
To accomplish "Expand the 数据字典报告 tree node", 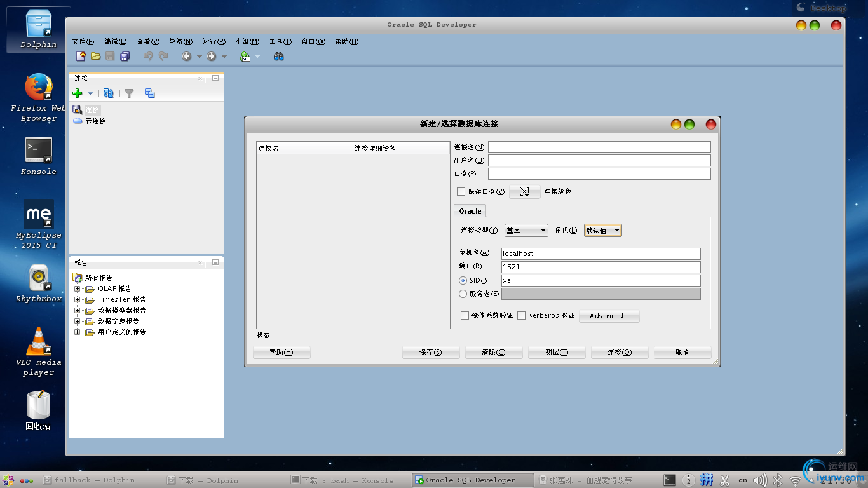I will pos(78,321).
